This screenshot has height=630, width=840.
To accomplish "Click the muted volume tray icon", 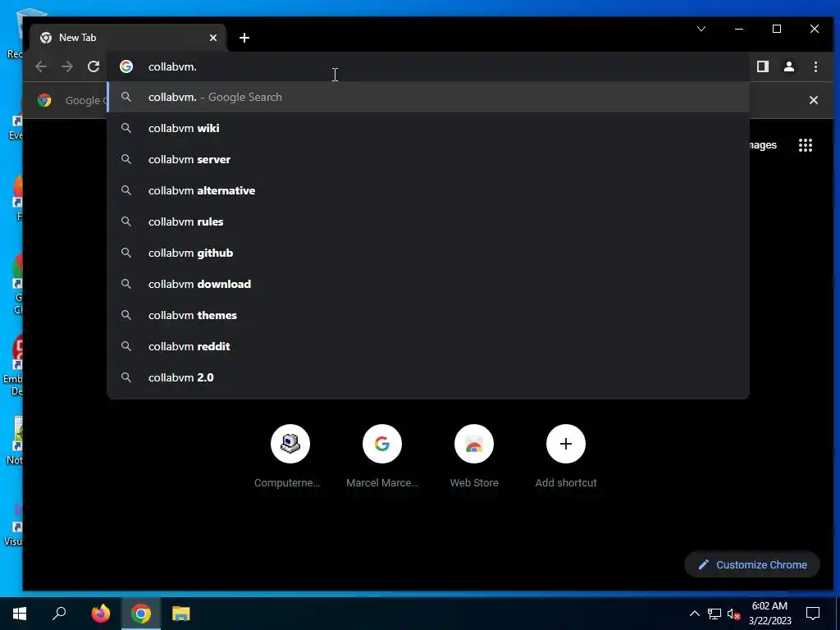I will (x=734, y=614).
